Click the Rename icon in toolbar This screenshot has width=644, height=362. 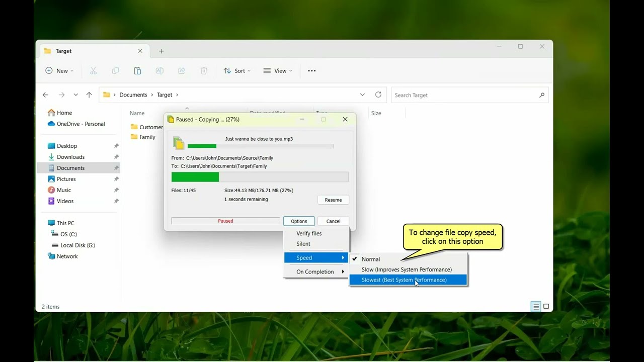[x=159, y=71]
